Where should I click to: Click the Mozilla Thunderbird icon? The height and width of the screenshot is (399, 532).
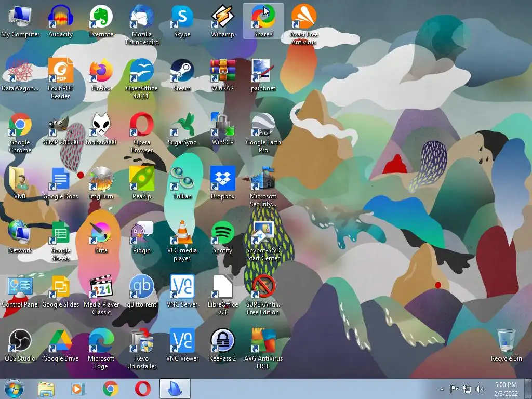[142, 24]
